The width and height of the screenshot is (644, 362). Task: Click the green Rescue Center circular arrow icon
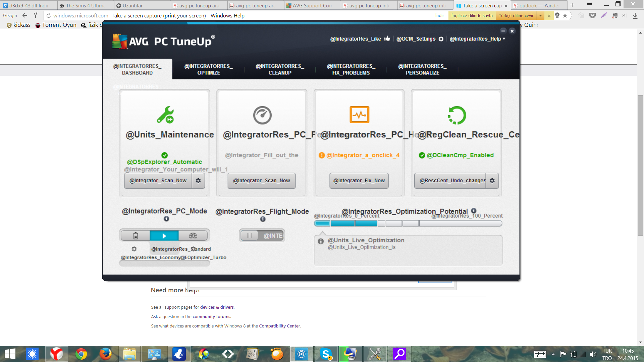457,115
